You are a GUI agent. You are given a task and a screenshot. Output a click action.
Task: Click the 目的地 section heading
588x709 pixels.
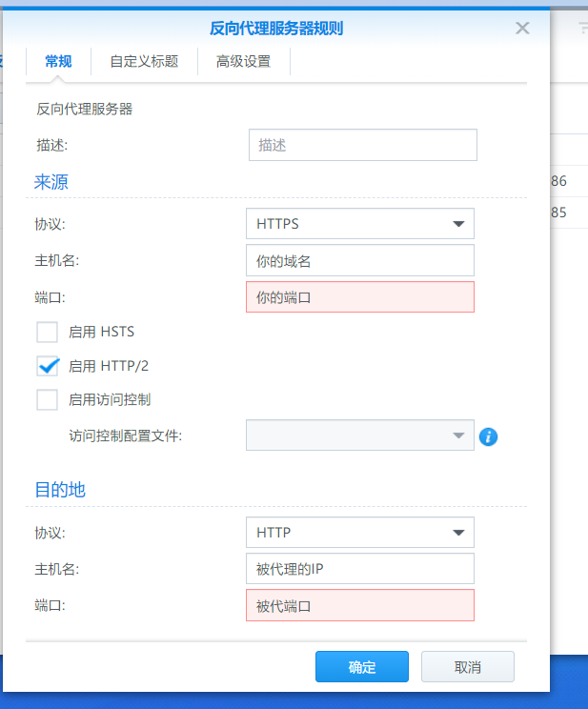tap(60, 490)
